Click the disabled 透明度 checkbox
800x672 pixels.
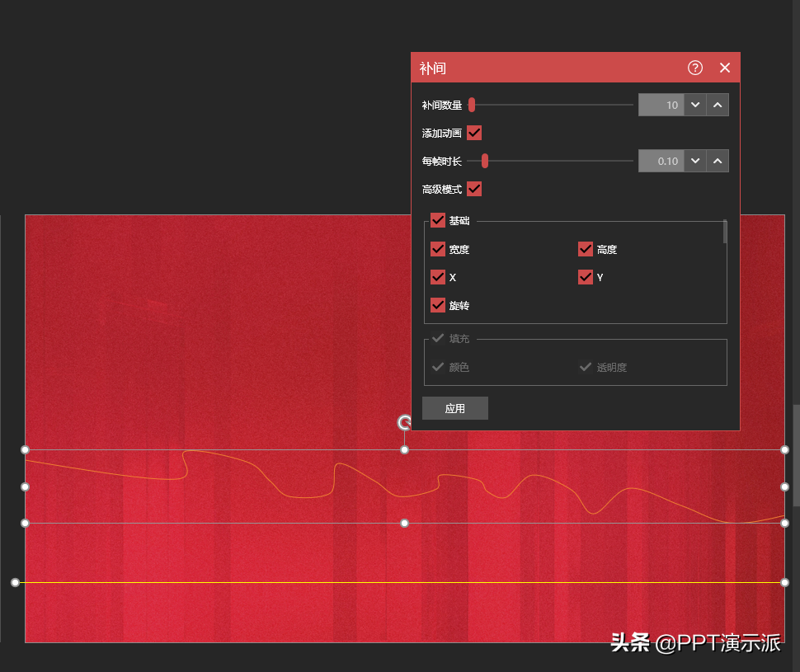point(586,366)
